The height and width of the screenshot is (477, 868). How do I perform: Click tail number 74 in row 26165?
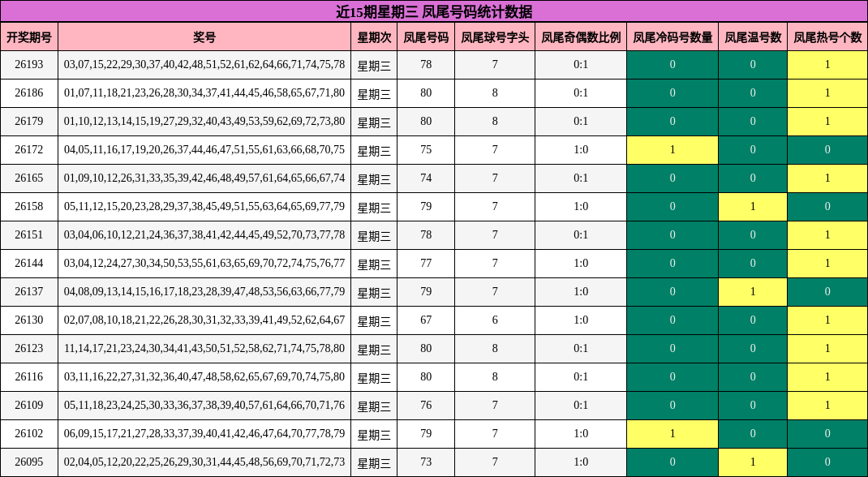426,178
